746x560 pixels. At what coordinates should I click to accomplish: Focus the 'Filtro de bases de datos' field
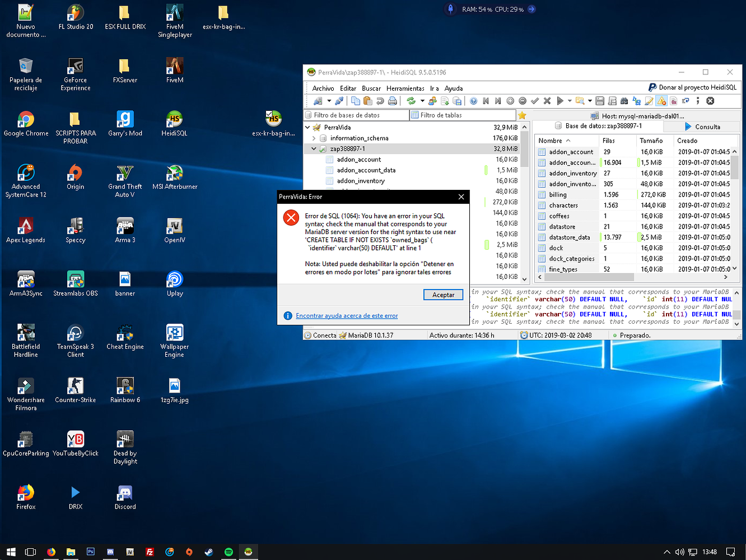[356, 115]
